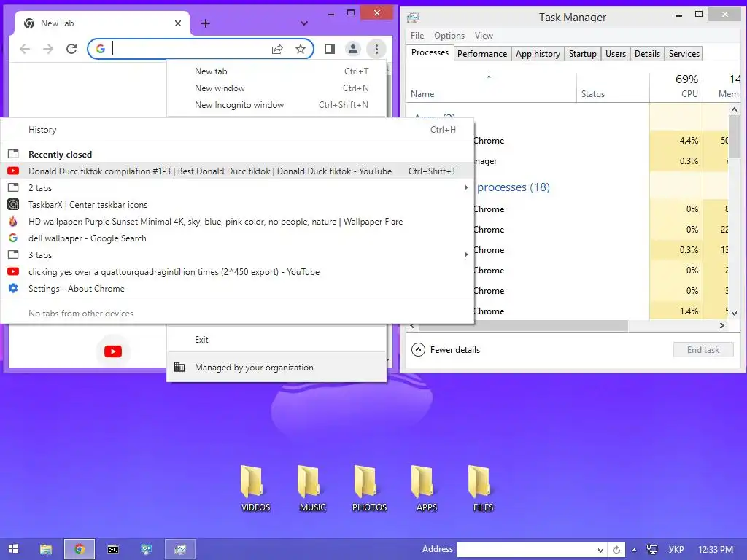Screen dimensions: 747x560
Task: Open Task Manager Options menu
Action: (x=449, y=36)
